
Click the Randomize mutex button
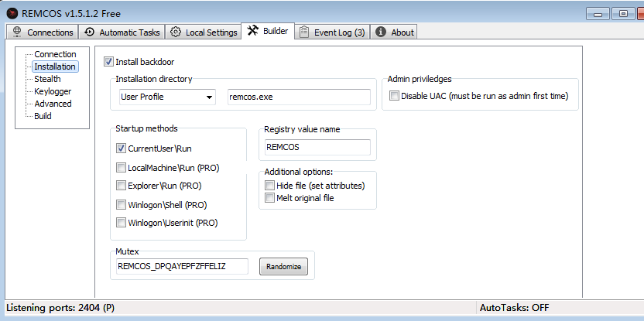point(283,266)
